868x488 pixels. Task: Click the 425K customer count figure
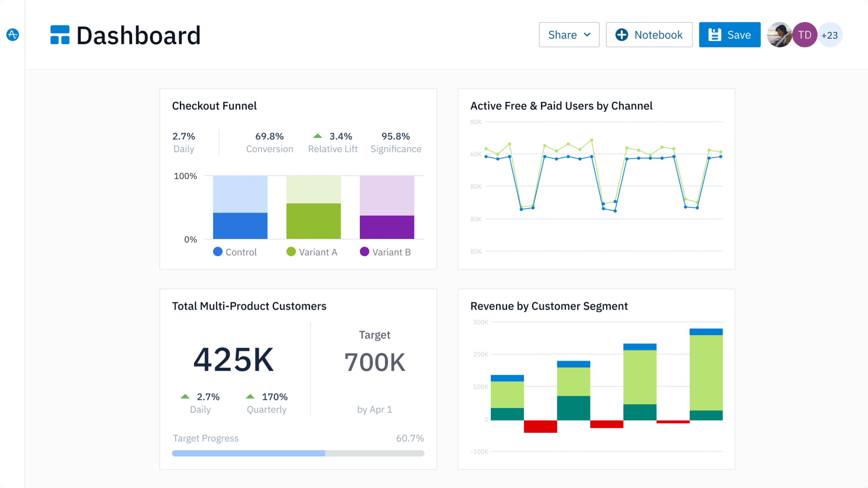point(234,360)
